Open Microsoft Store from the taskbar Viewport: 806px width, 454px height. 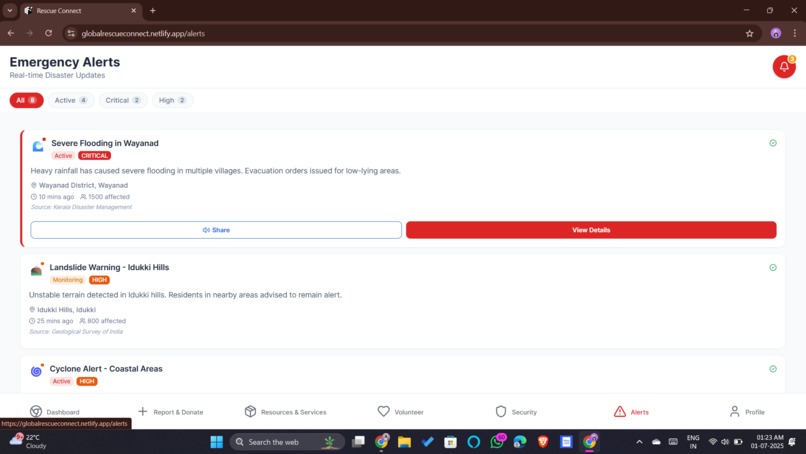click(450, 442)
